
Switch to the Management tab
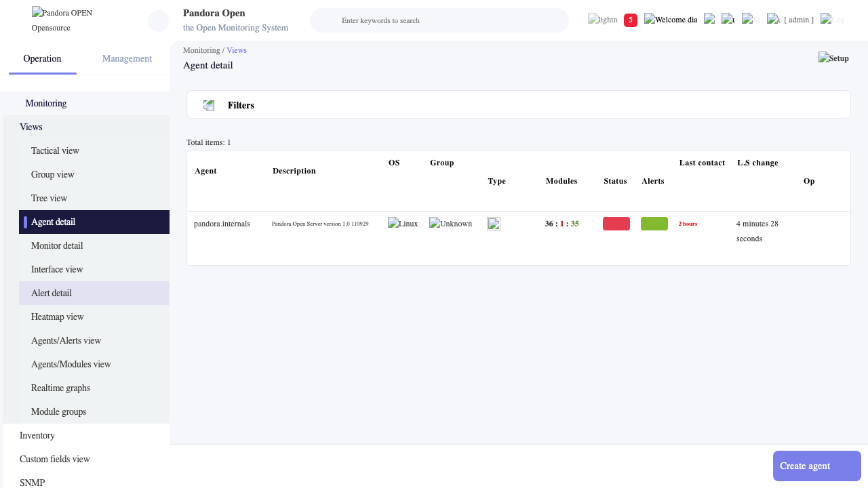[x=127, y=58]
